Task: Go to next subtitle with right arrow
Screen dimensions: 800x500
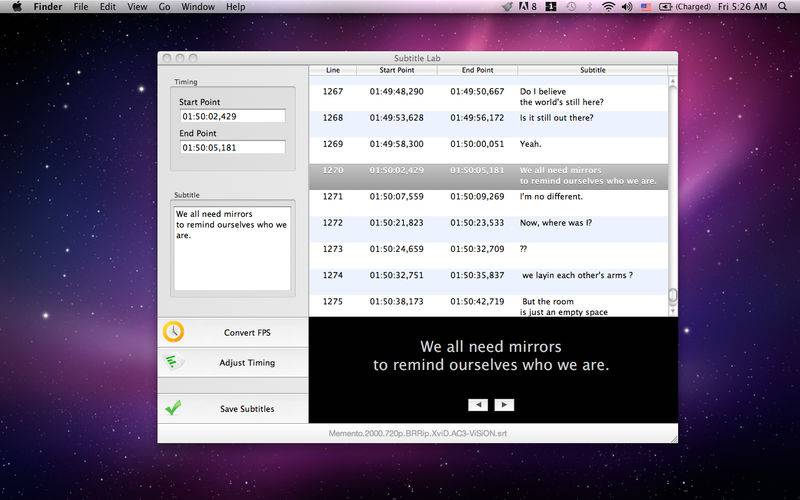Action: [504, 405]
